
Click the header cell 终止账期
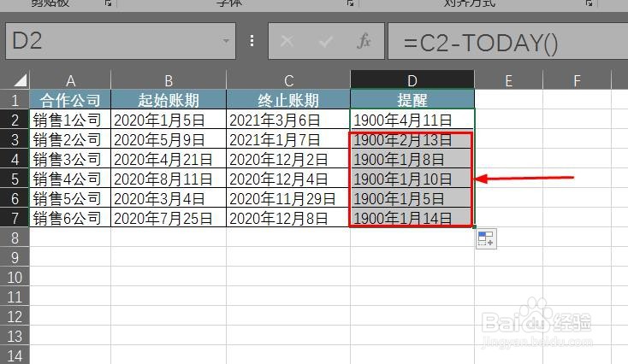(288, 100)
